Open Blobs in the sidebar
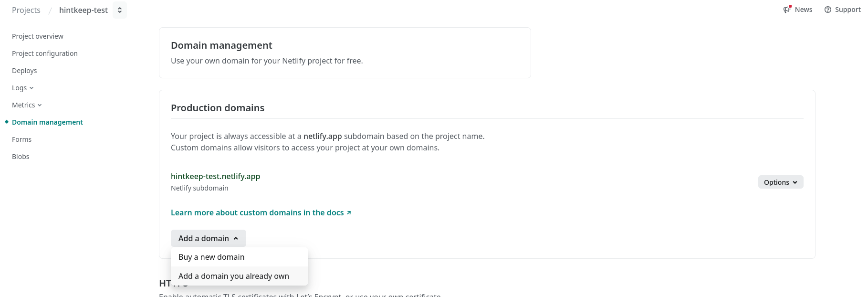The image size is (868, 297). tap(21, 157)
